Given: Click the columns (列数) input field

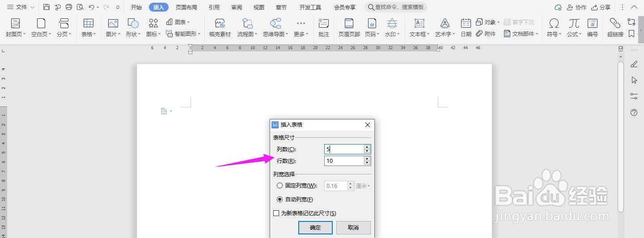Looking at the screenshot, I should pyautogui.click(x=344, y=149).
